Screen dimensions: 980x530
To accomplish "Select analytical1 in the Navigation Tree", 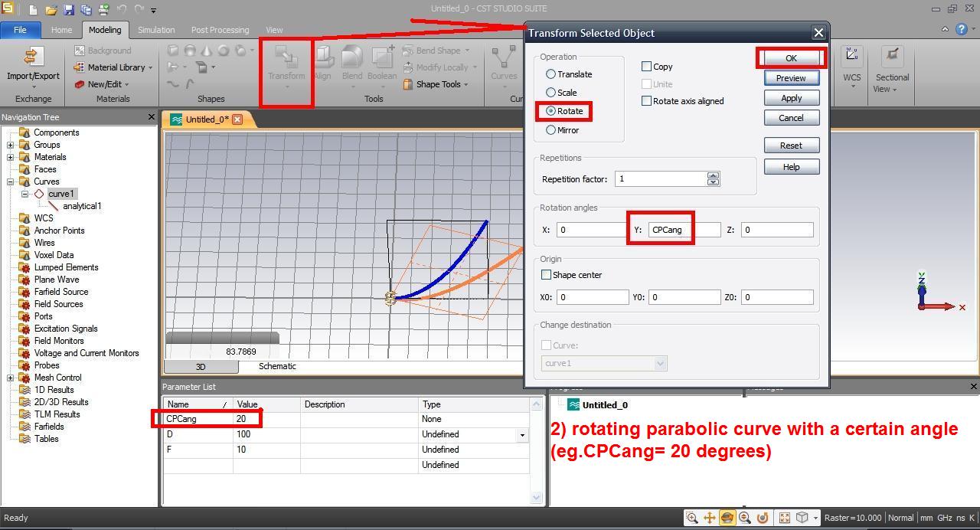I will [82, 206].
